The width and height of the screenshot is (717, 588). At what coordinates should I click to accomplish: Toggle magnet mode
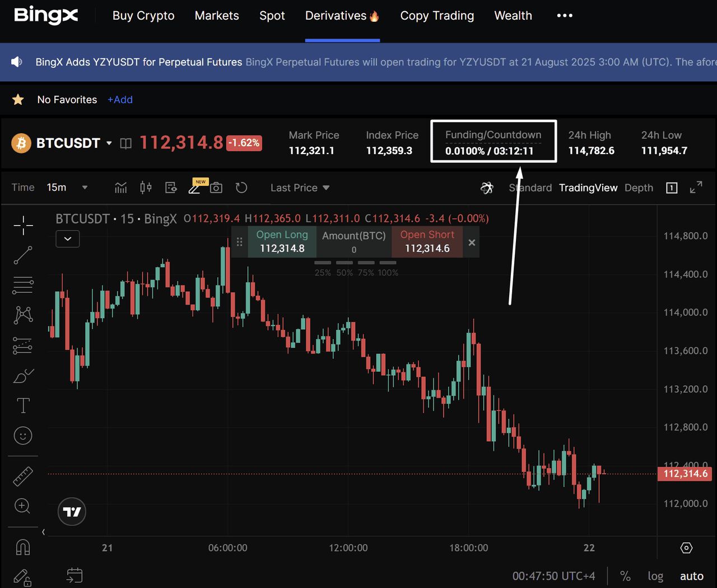(23, 547)
